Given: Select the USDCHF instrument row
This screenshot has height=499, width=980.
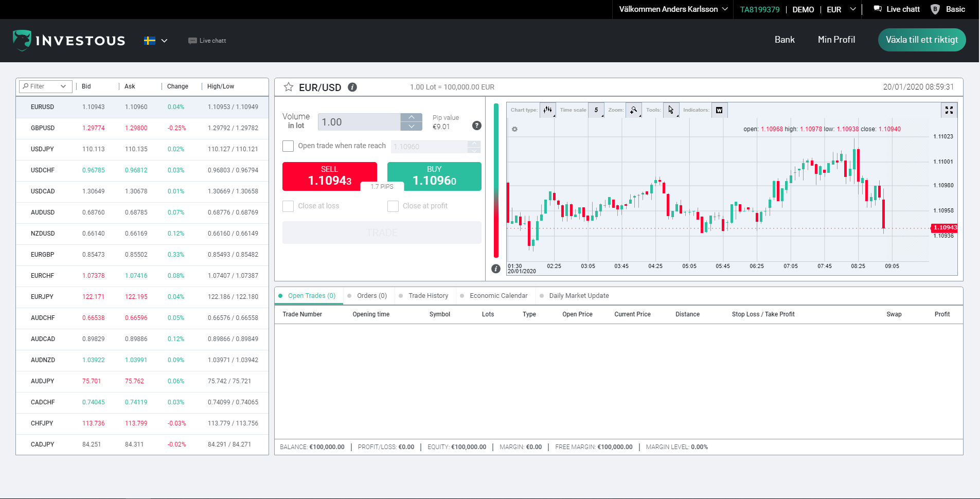Looking at the screenshot, I should (142, 170).
